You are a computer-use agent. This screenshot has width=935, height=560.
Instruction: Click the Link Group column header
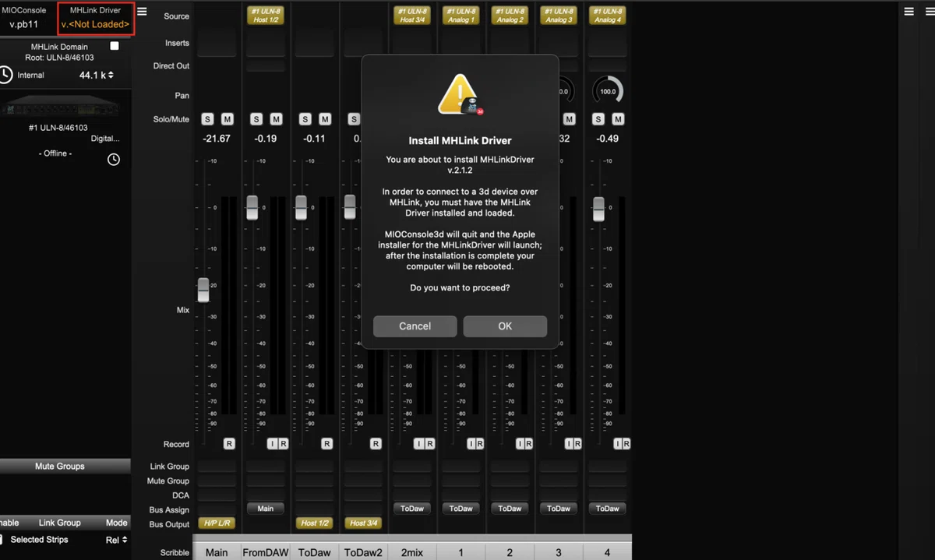60,523
